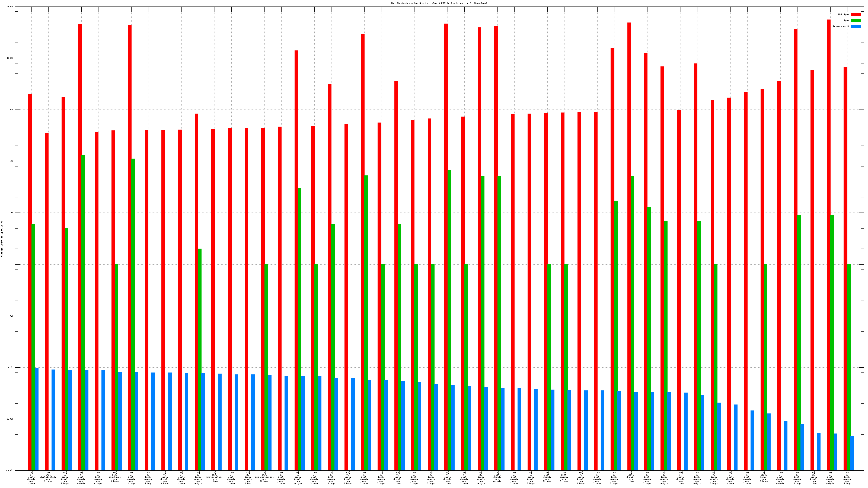Click the 0.01 y-axis tick label
This screenshot has height=488, width=868.
point(11,367)
